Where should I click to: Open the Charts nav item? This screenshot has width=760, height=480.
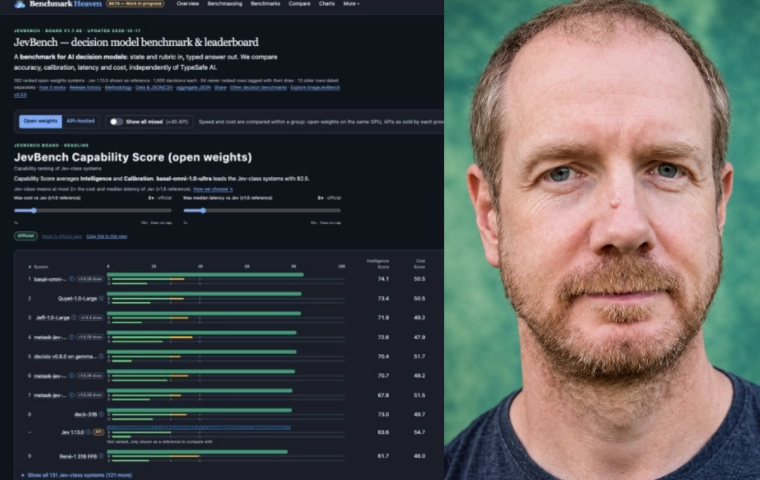click(x=327, y=4)
